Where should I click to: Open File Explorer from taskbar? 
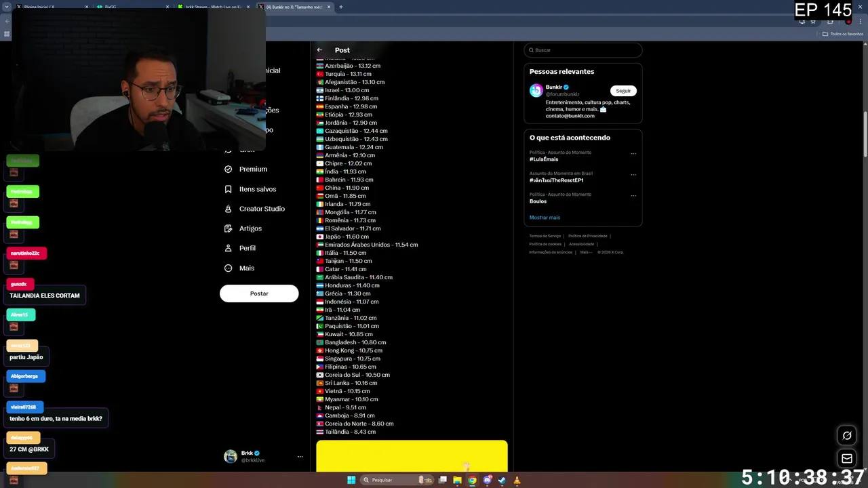458,480
